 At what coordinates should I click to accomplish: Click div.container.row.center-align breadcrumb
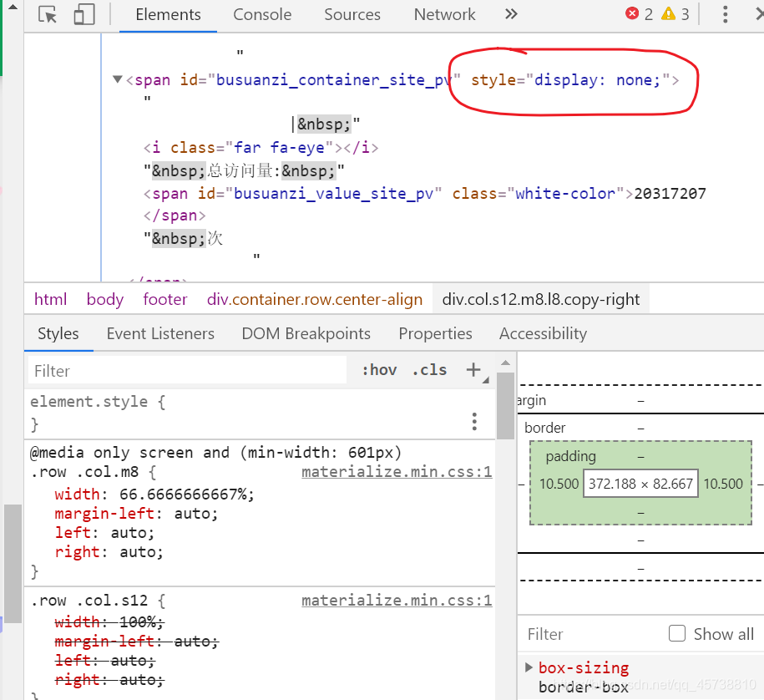coord(315,299)
